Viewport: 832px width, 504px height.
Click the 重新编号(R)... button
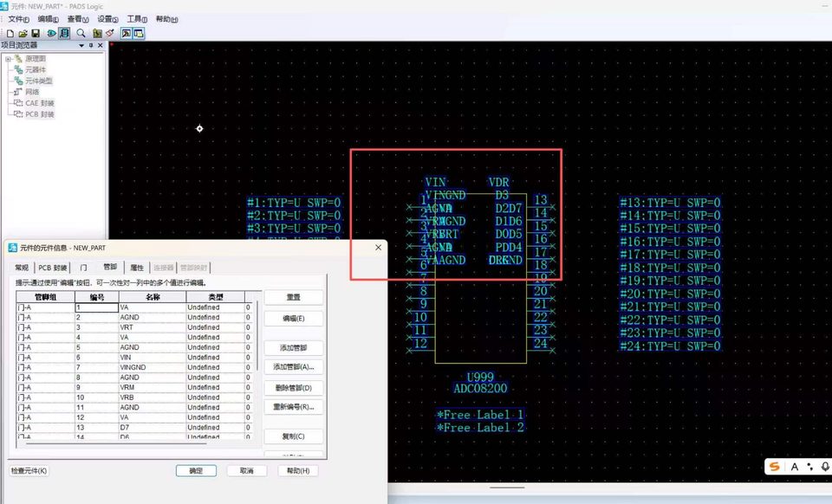coord(294,407)
